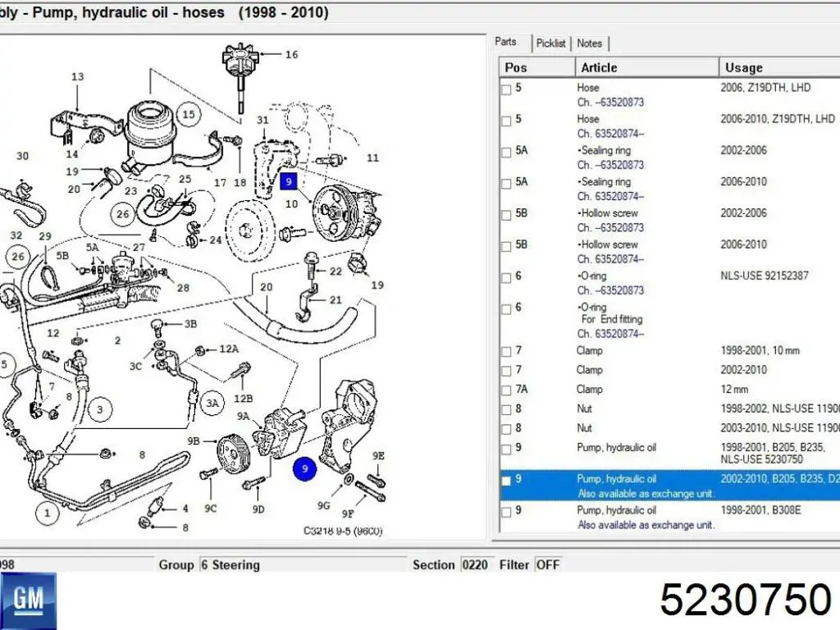Select circled callout 1 in diagram
The image size is (840, 630).
click(x=47, y=513)
